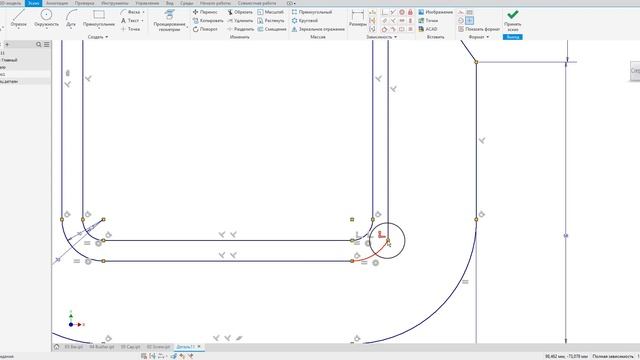Activate the Разделить split tool

click(240, 29)
